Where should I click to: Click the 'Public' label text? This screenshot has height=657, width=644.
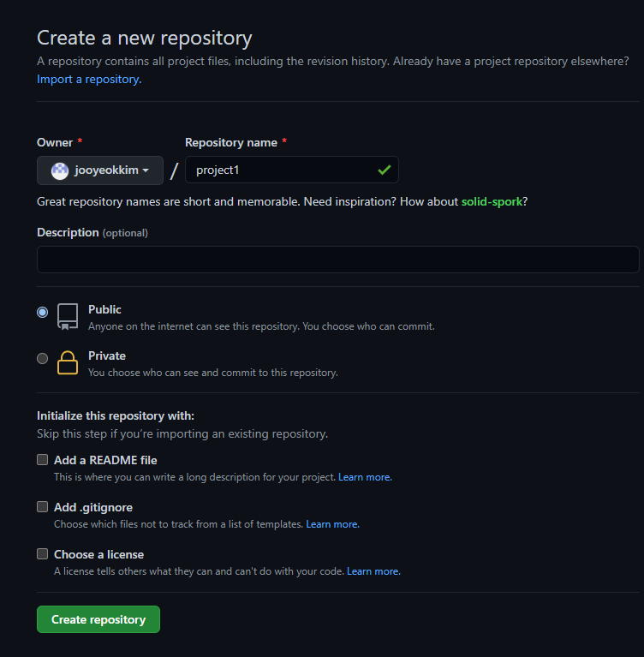104,309
